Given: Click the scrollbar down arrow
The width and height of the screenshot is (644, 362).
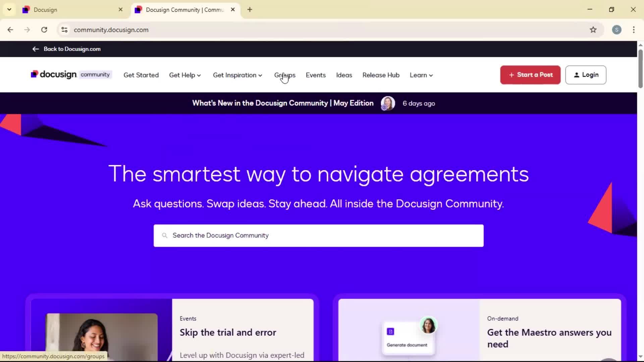Looking at the screenshot, I should (x=640, y=357).
